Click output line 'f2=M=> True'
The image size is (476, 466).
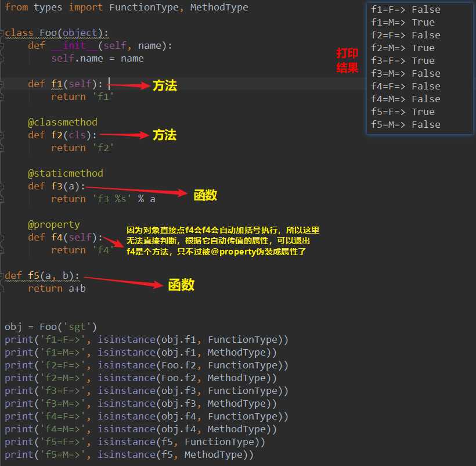403,48
